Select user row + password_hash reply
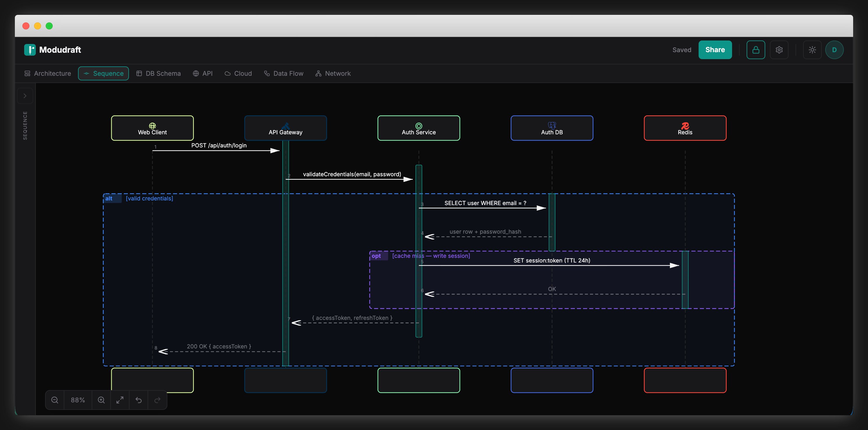Viewport: 868px width, 430px height. [485, 231]
